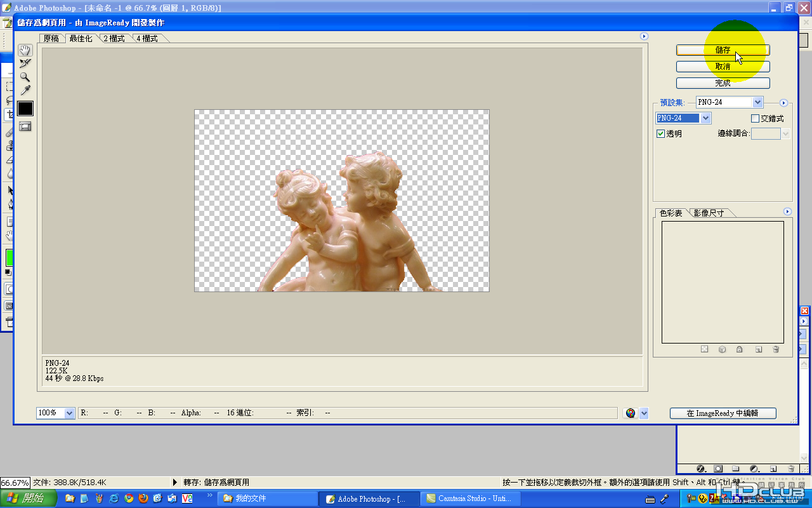Enable the 交錯式 interlaced checkbox
Image resolution: width=812 pixels, height=508 pixels.
click(755, 118)
